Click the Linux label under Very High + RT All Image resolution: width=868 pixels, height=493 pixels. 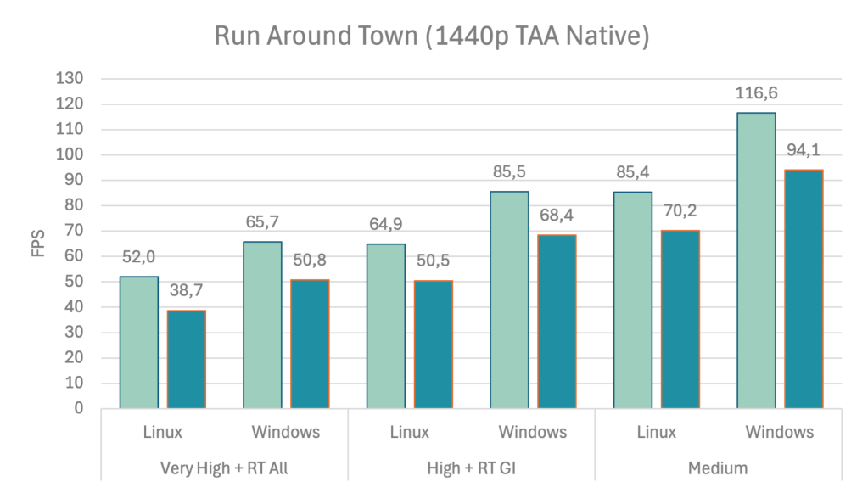pyautogui.click(x=162, y=432)
